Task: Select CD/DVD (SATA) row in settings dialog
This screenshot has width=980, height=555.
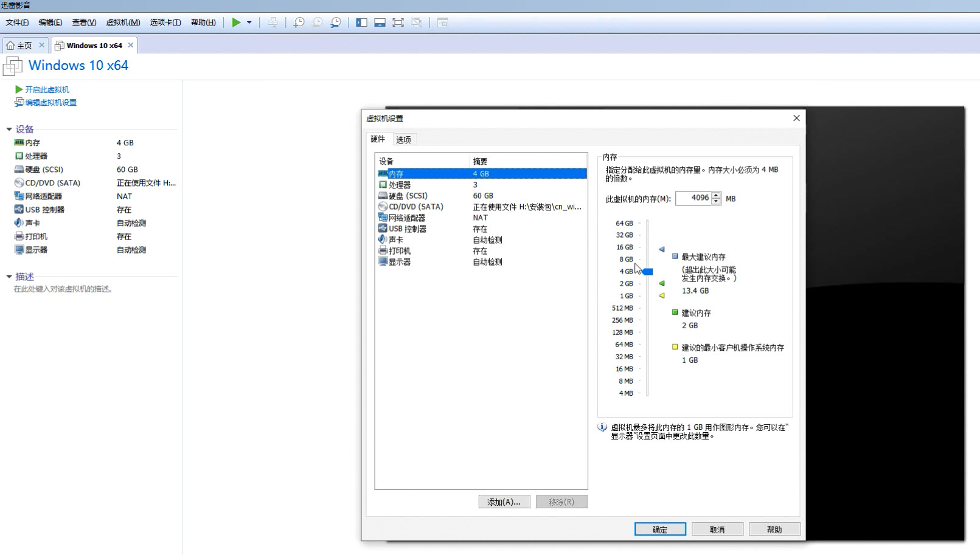Action: [x=482, y=207]
